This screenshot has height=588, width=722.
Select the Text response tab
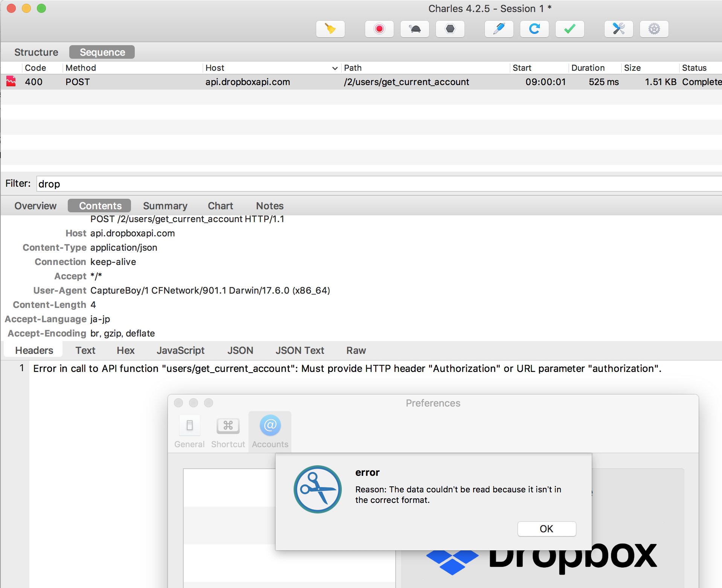pos(85,350)
